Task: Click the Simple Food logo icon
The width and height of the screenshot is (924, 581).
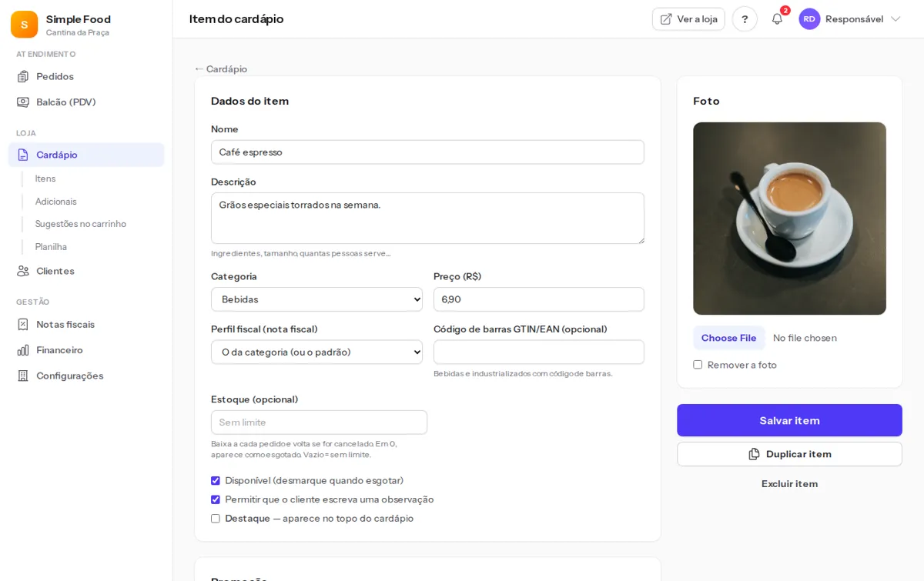Action: coord(24,25)
